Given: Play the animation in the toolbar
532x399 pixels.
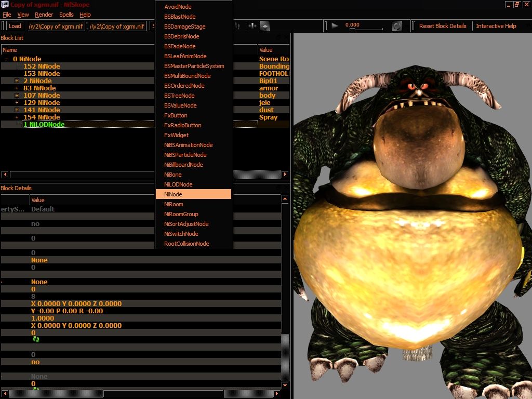Looking at the screenshot, I should (335, 26).
